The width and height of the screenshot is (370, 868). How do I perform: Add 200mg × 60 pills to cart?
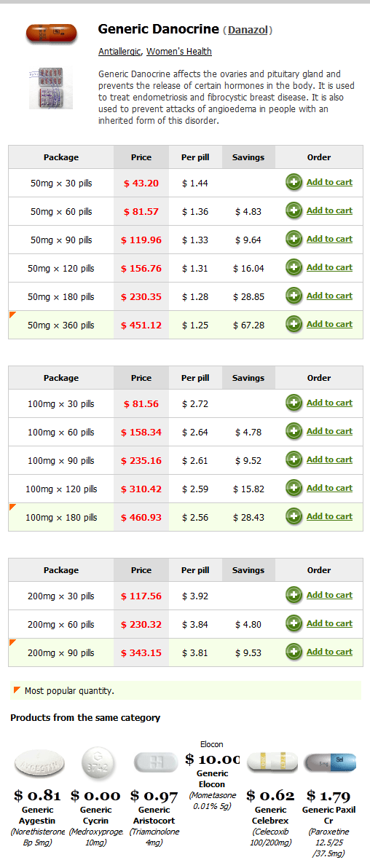329,623
